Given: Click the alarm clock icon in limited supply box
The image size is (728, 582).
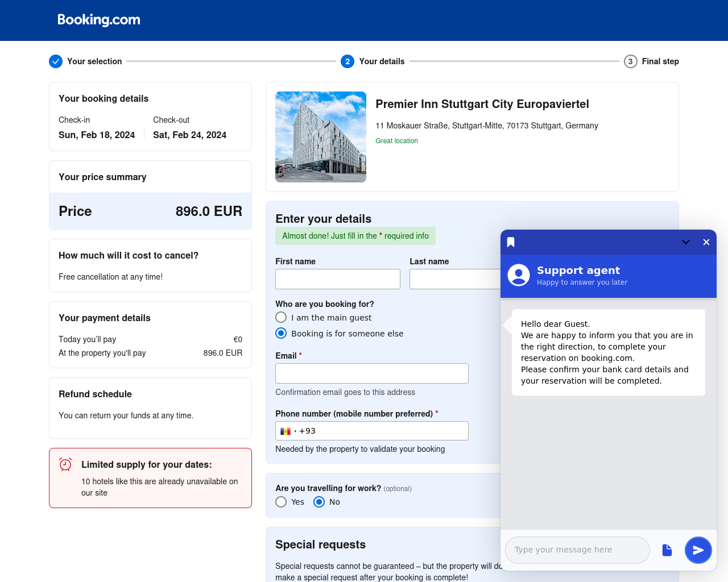Looking at the screenshot, I should pos(65,464).
